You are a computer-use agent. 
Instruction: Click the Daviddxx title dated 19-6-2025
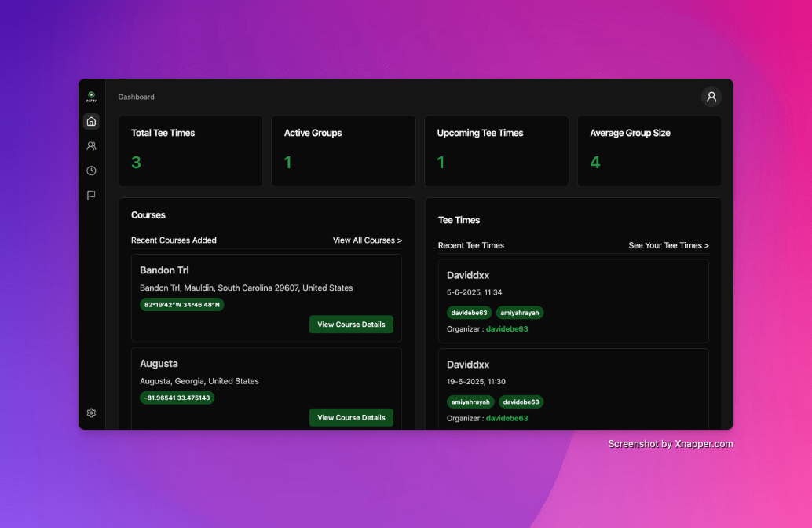(468, 365)
